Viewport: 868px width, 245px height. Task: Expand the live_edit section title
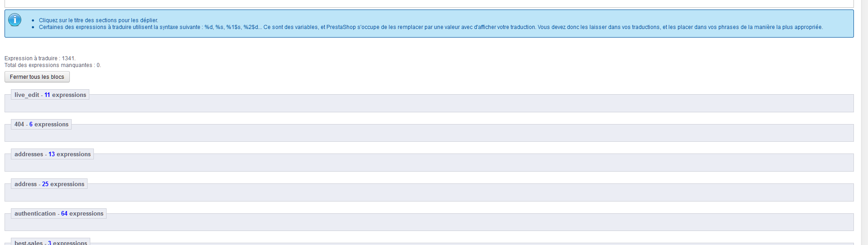(x=50, y=95)
